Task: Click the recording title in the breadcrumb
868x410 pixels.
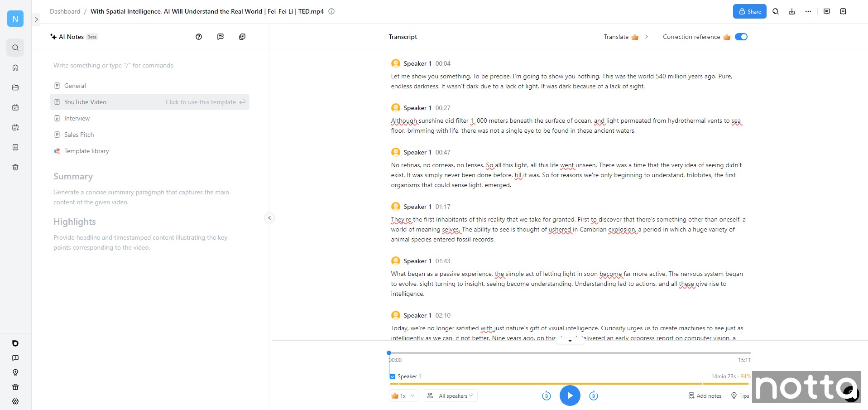Action: coord(207,11)
